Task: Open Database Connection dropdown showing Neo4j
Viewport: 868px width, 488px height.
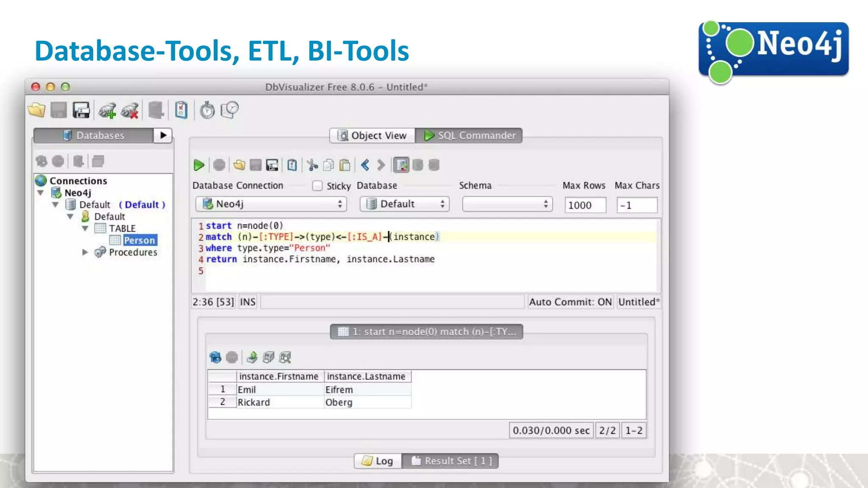Action: coord(271,204)
